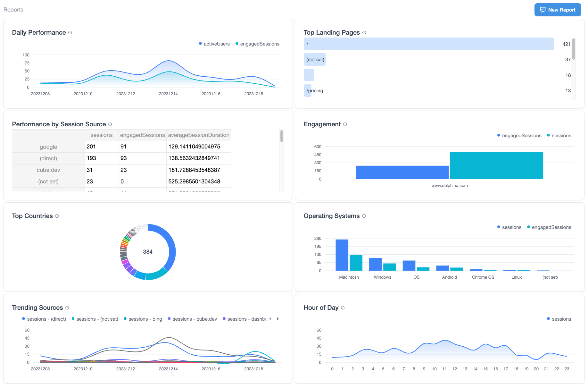The image size is (588, 388).
Task: Click info icon beside Engagement title
Action: (345, 124)
